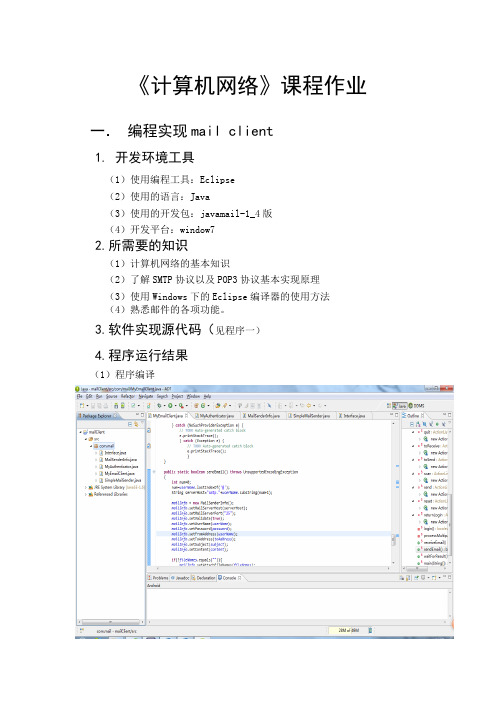Image resolution: width=496 pixels, height=702 pixels.
Task: Open the Edit menu in Eclipse
Action: 89,397
